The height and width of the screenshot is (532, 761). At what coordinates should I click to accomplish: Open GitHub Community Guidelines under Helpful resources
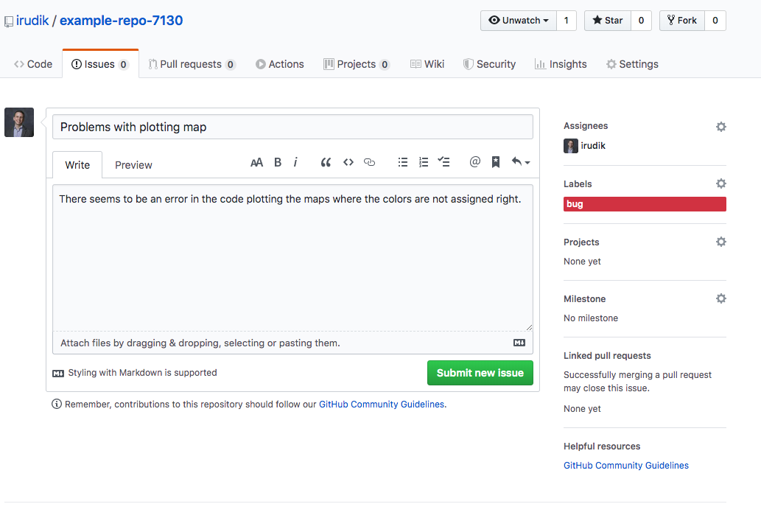pos(625,466)
